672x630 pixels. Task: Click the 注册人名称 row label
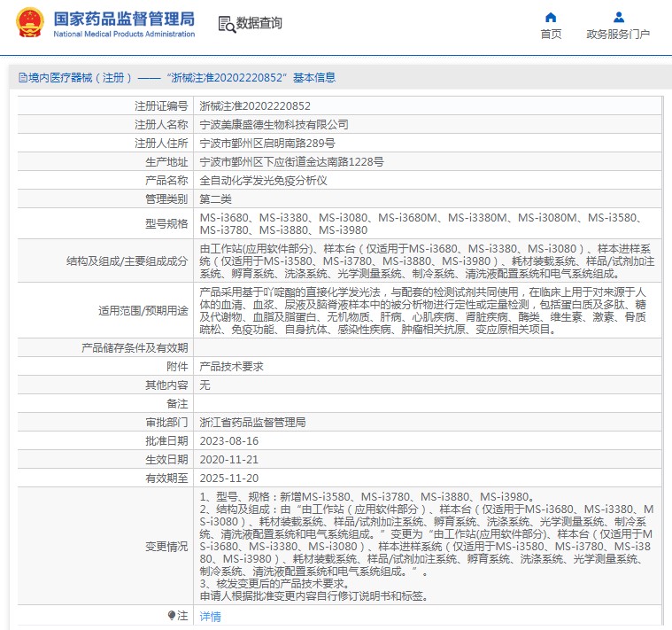coord(161,125)
